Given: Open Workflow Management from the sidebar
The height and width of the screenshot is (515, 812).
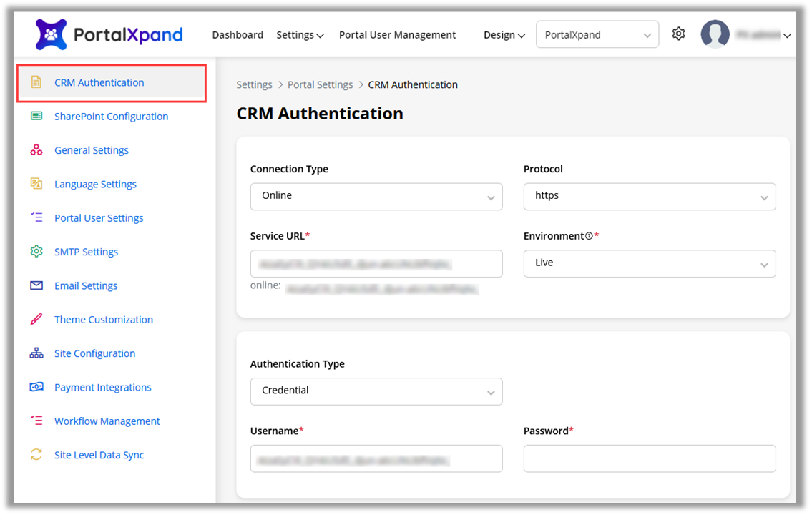Looking at the screenshot, I should click(107, 421).
